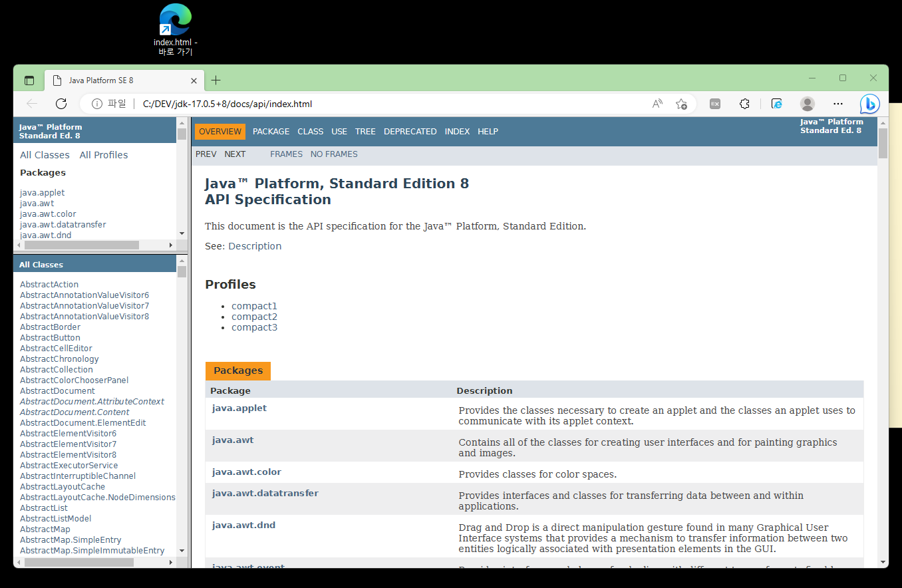
Task: Open the index.html Edge desktop shortcut
Action: tap(176, 30)
